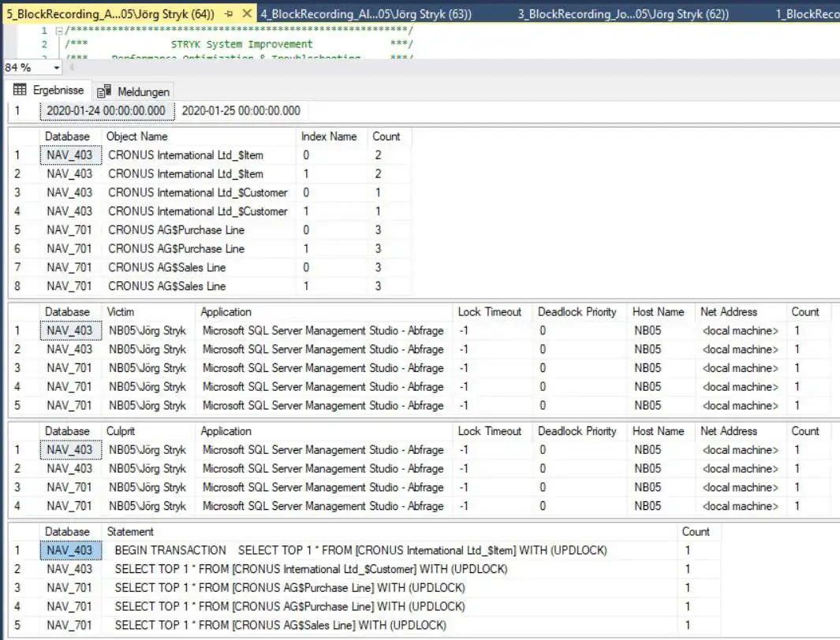Select Application cell in Victim grid row 3
The width and height of the screenshot is (840, 640).
(x=324, y=368)
